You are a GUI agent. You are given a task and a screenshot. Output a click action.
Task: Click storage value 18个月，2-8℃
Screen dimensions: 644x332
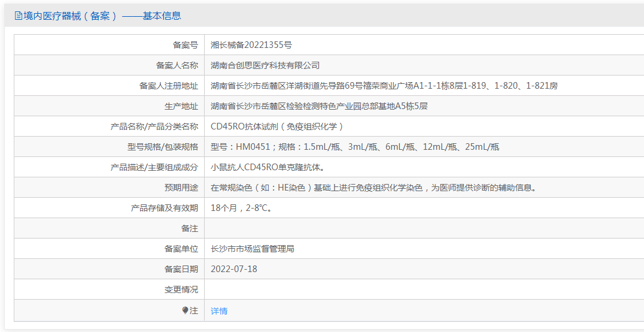[x=241, y=208]
